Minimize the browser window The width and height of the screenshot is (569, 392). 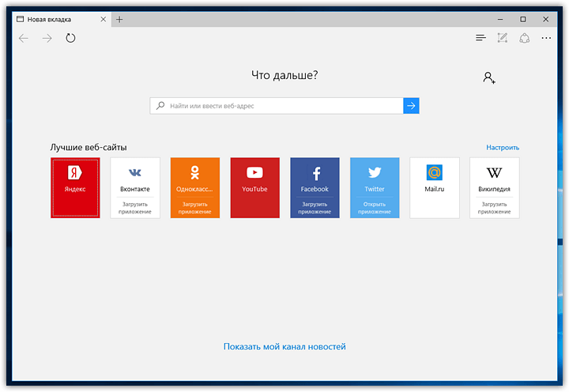point(500,19)
